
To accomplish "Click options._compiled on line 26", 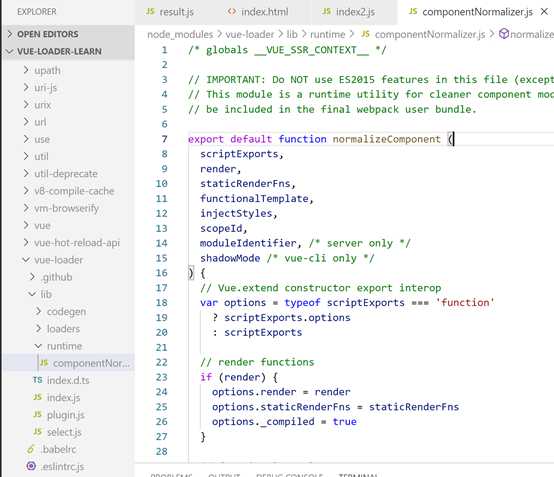I will pyautogui.click(x=263, y=422).
